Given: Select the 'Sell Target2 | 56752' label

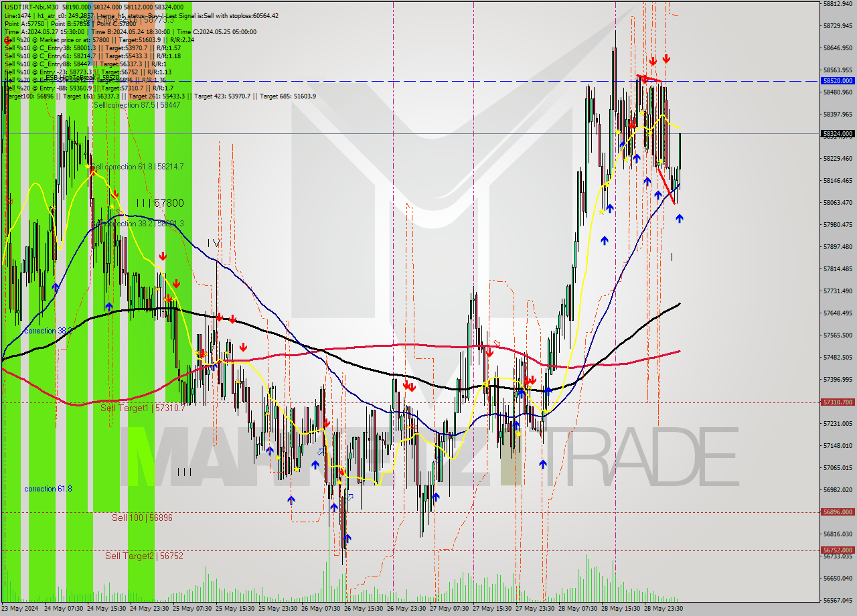Looking at the screenshot, I should tap(144, 556).
